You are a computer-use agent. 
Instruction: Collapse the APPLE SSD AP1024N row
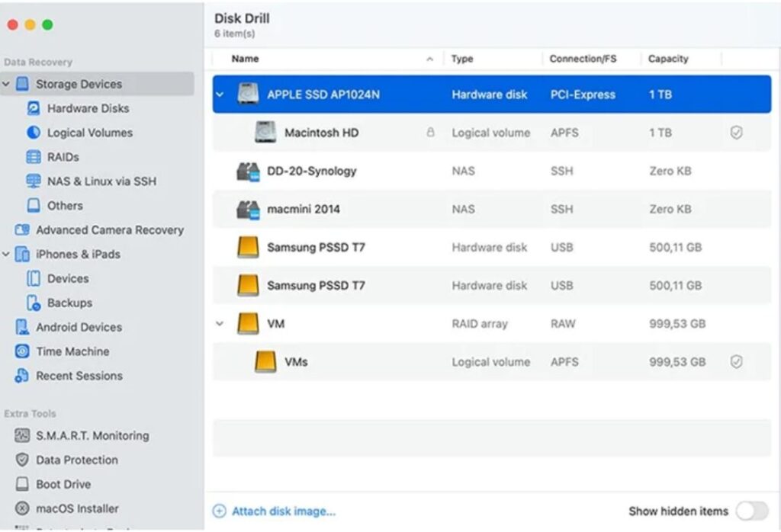point(220,95)
